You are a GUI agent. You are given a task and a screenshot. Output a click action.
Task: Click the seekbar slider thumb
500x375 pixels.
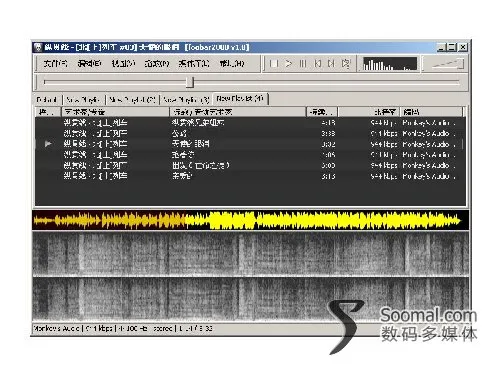tap(190, 82)
